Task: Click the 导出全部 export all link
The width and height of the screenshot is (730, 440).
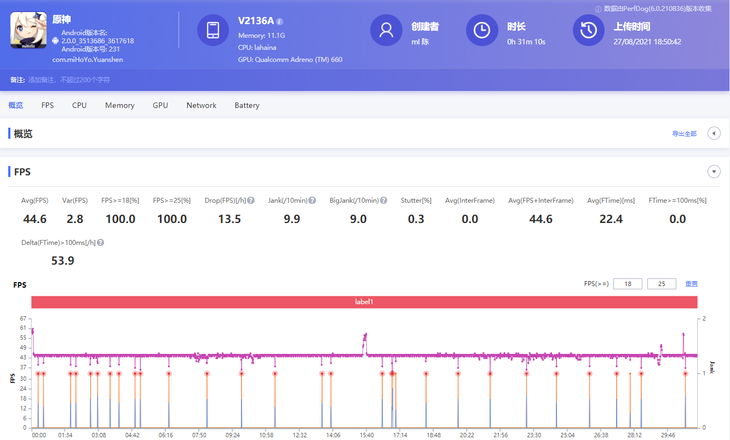Action: [x=684, y=134]
